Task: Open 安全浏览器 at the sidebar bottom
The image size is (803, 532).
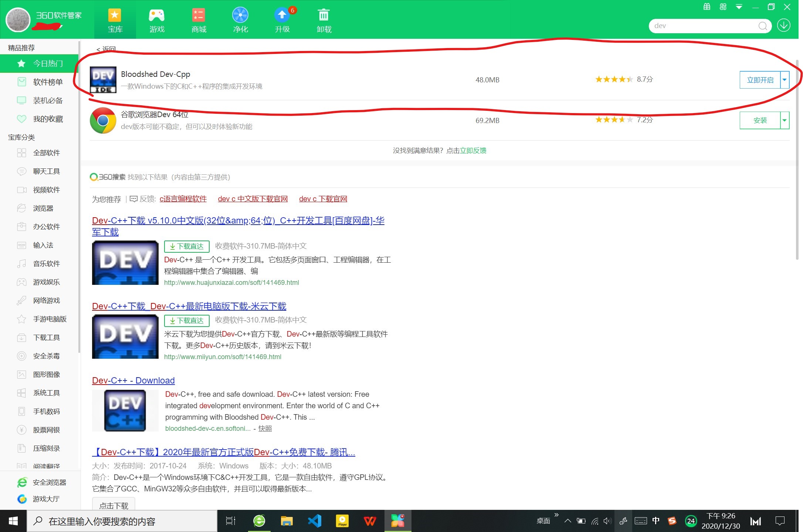Action: click(x=42, y=482)
